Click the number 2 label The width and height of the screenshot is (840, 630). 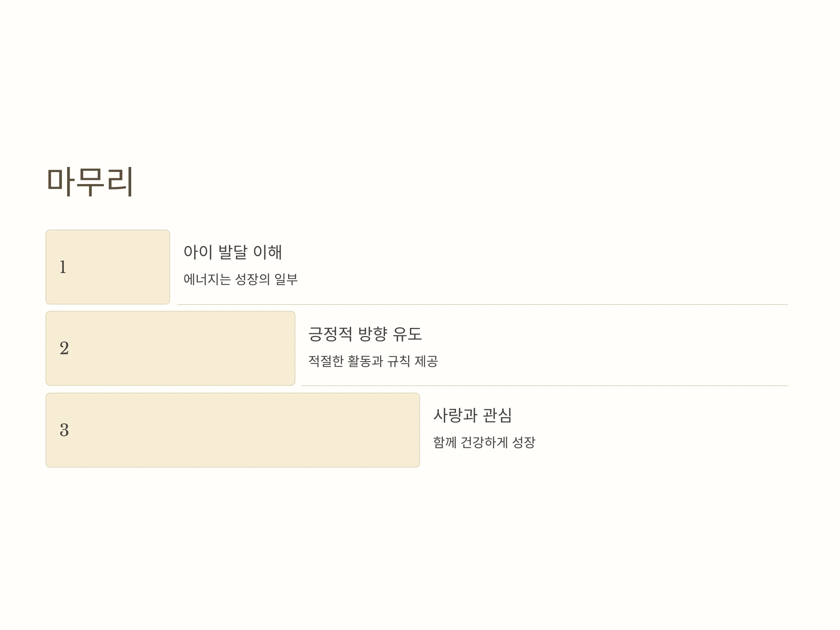[64, 348]
